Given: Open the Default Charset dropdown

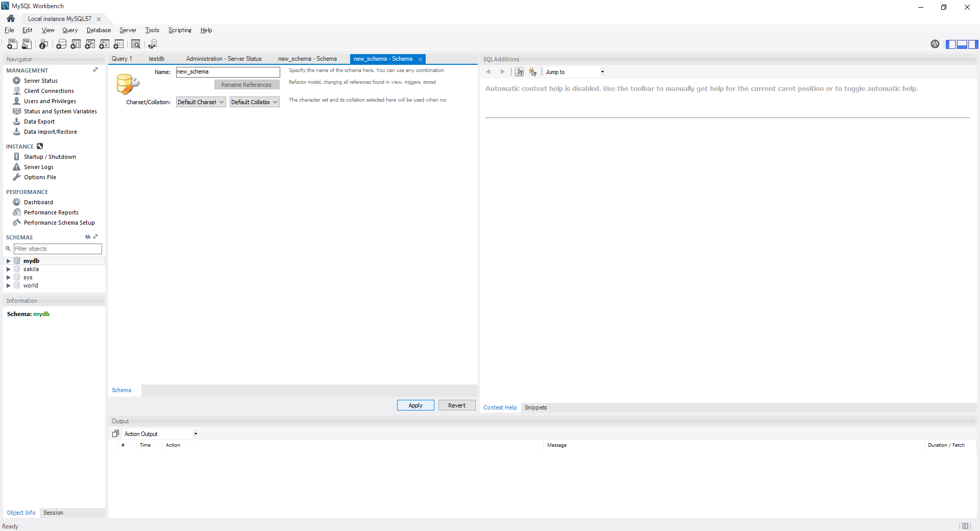Looking at the screenshot, I should tap(201, 102).
